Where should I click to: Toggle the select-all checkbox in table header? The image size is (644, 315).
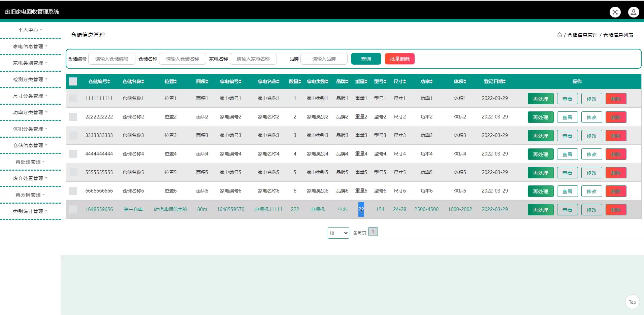[73, 81]
